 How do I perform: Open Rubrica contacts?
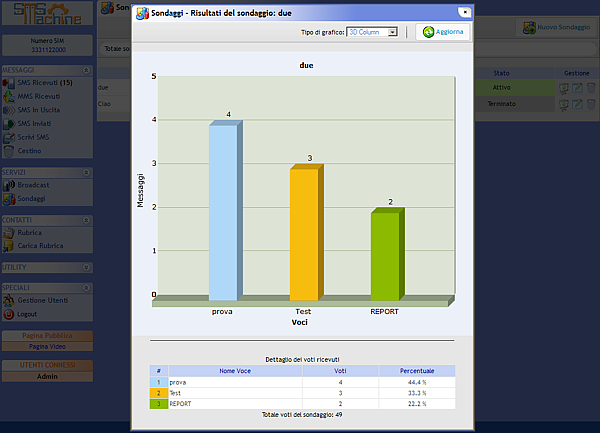coord(29,233)
